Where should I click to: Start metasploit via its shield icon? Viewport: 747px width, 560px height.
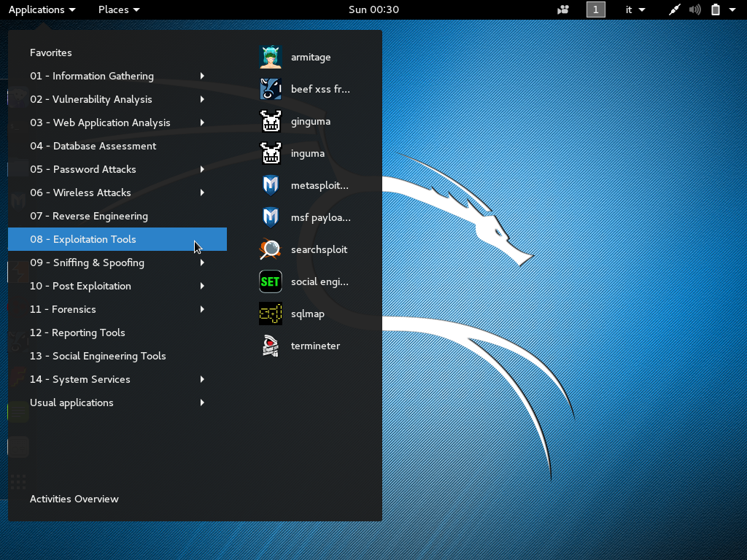[x=271, y=185]
